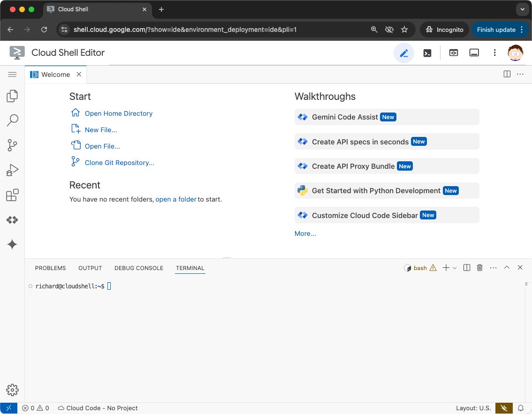The height and width of the screenshot is (414, 532).
Task: Add a new terminal with plus icon
Action: coord(446,268)
